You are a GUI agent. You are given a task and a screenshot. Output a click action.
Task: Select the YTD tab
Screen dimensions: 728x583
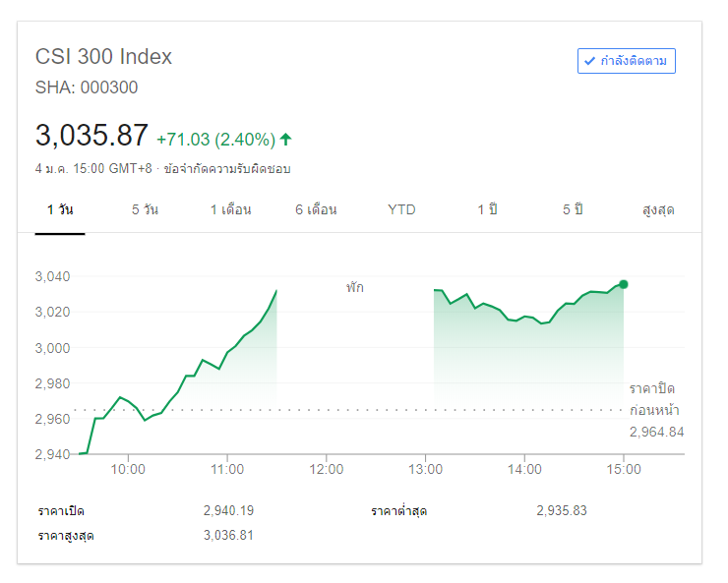(x=401, y=209)
